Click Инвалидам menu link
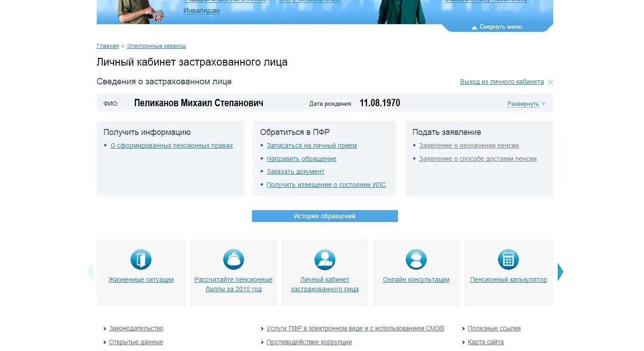This screenshot has width=644, height=351. click(x=201, y=10)
